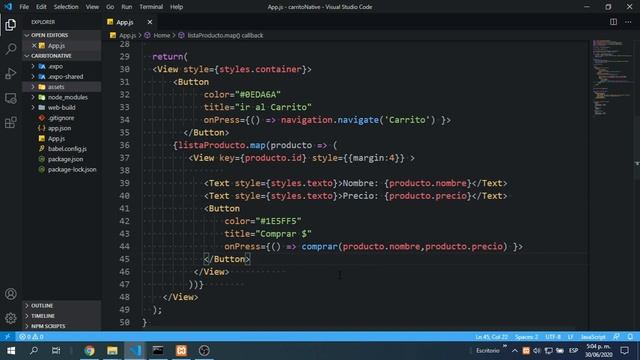The height and width of the screenshot is (360, 640).
Task: Open the Remote Explorer view
Action: pyautogui.click(x=11, y=98)
